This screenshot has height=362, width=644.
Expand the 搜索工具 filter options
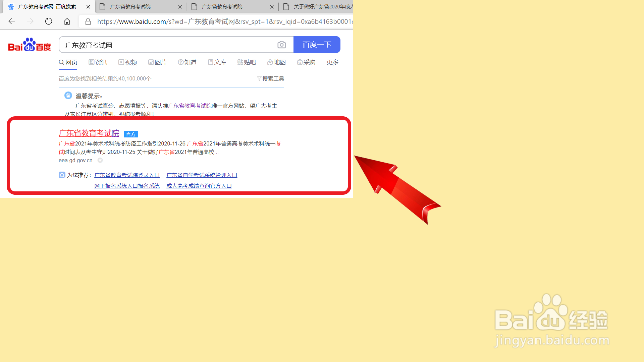(x=270, y=79)
